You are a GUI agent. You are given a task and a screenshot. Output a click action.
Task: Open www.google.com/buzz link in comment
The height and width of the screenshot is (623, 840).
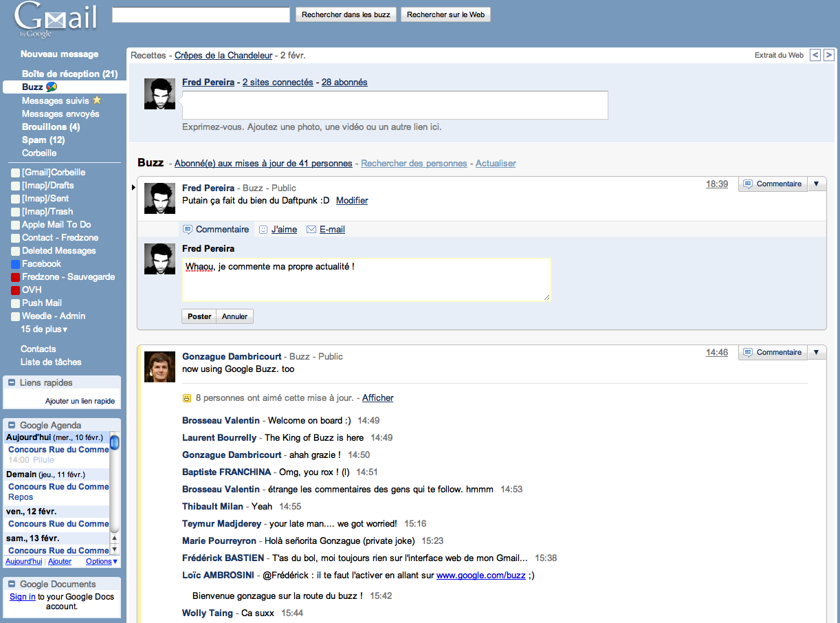point(481,576)
